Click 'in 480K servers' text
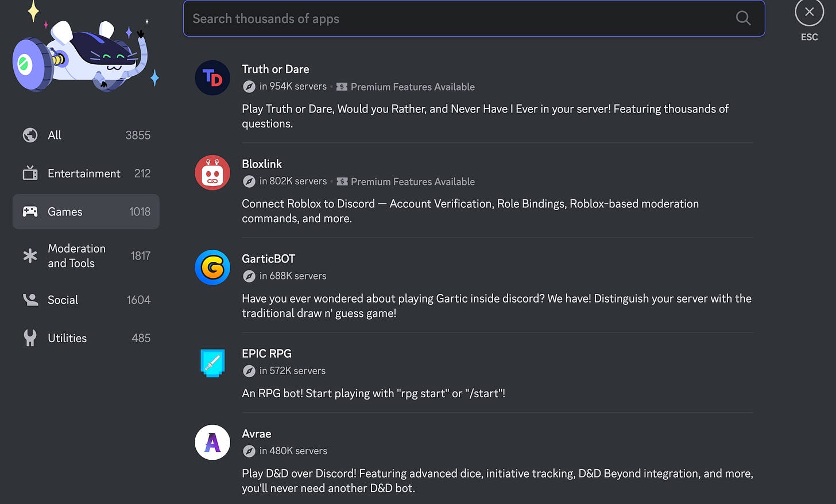 293,451
